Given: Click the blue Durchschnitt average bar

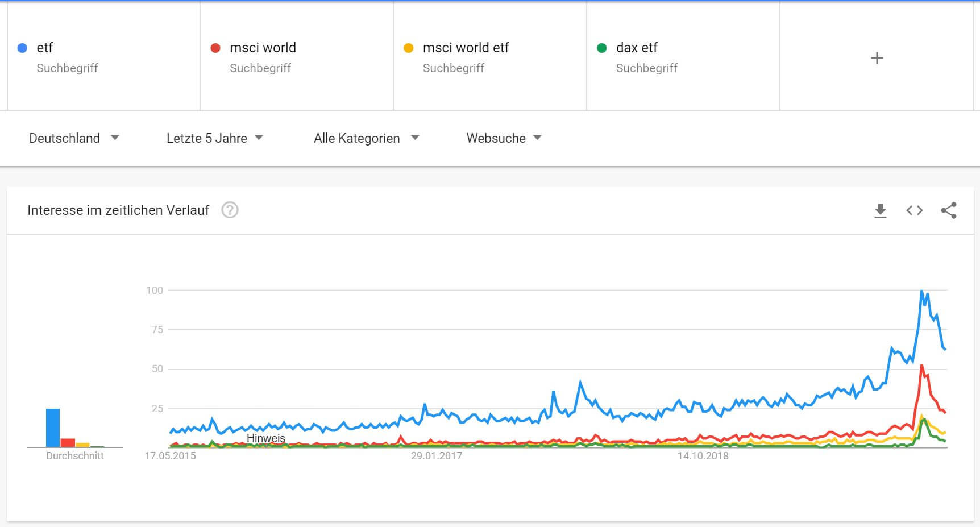Looking at the screenshot, I should (x=53, y=428).
